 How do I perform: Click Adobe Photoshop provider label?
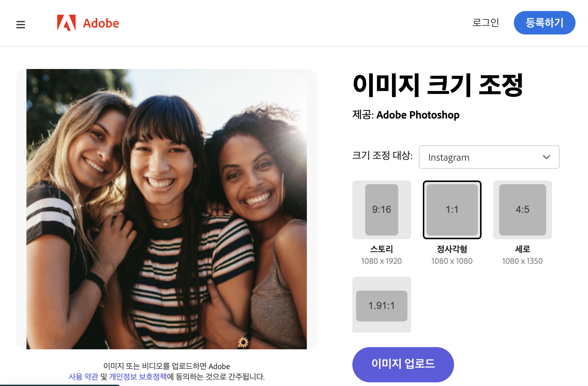click(418, 115)
